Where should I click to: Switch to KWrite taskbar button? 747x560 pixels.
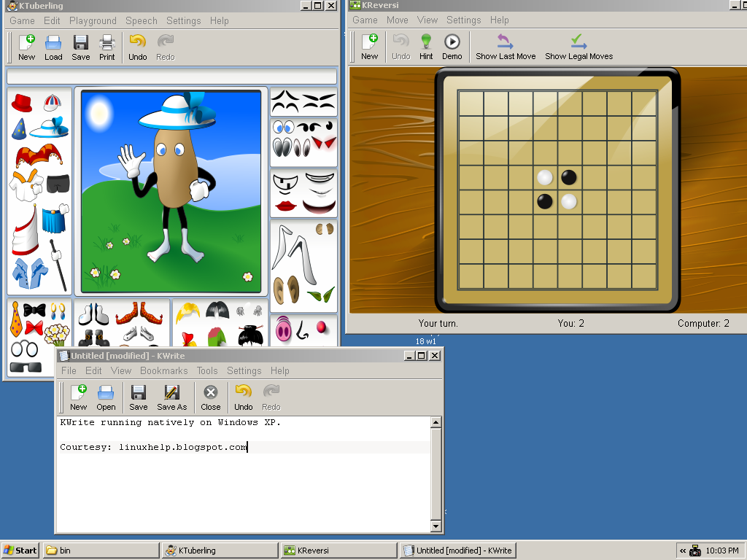tap(458, 551)
